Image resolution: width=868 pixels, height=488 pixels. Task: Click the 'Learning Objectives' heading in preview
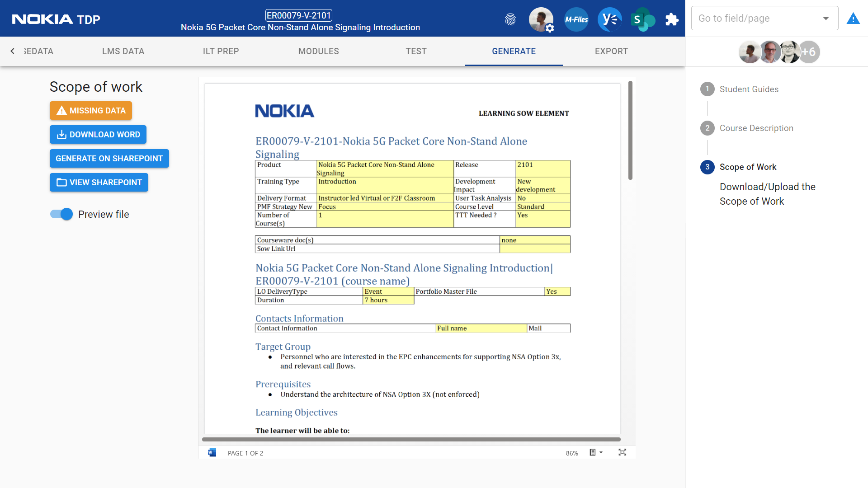pos(297,412)
